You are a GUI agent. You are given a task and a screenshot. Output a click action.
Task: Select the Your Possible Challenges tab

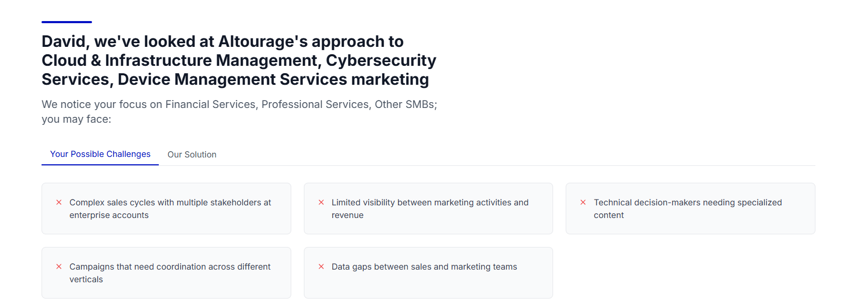100,154
